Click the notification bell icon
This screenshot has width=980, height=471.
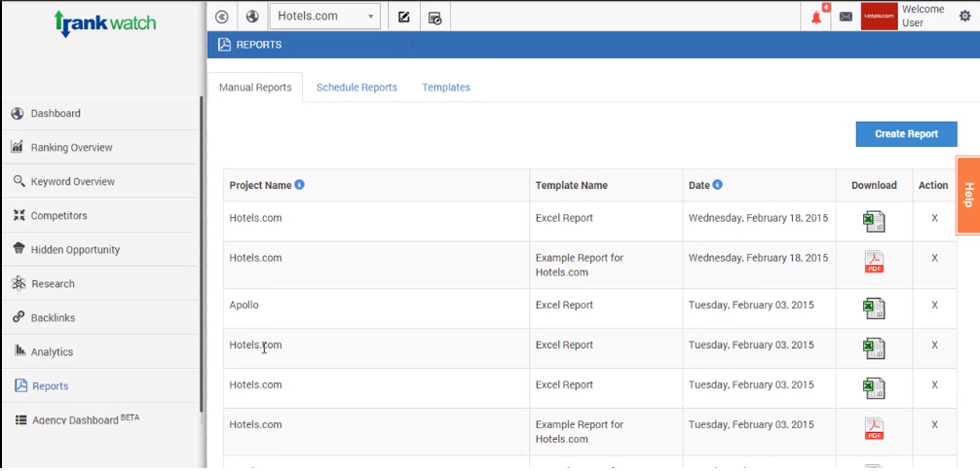(816, 17)
